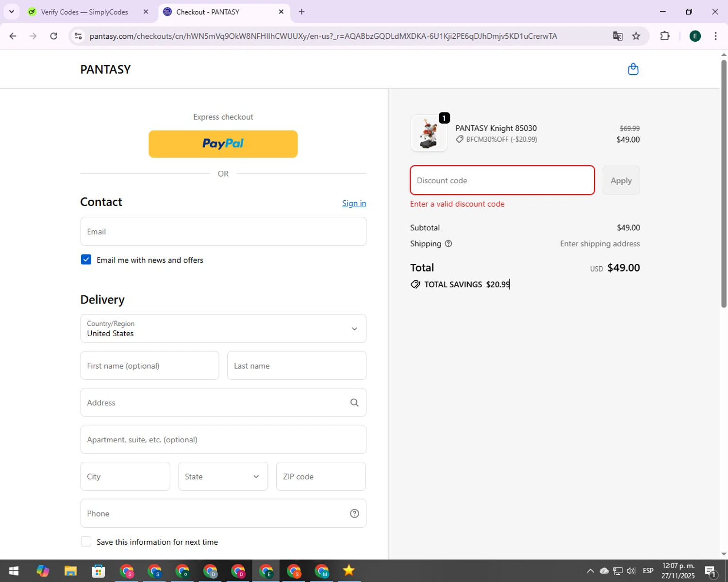
Task: Switch to Chrome with green O badge
Action: tap(182, 571)
